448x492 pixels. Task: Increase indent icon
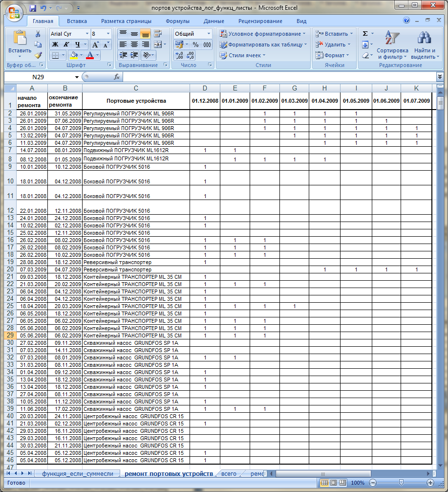coord(134,56)
